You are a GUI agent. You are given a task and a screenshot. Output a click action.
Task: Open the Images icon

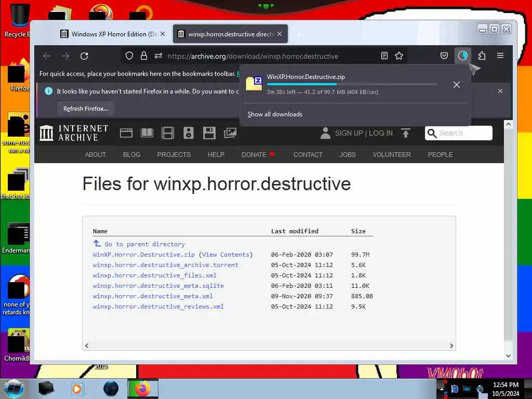click(230, 132)
